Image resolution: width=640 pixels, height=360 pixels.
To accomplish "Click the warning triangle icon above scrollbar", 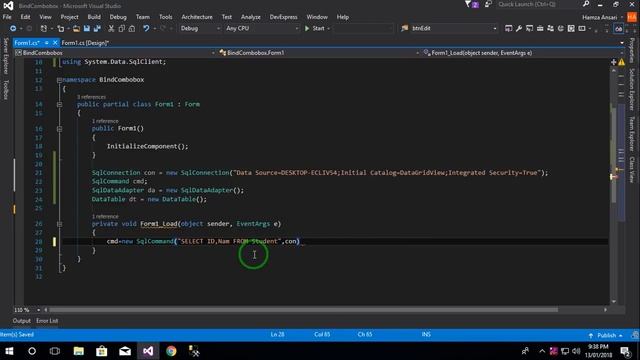I will [x=621, y=62].
